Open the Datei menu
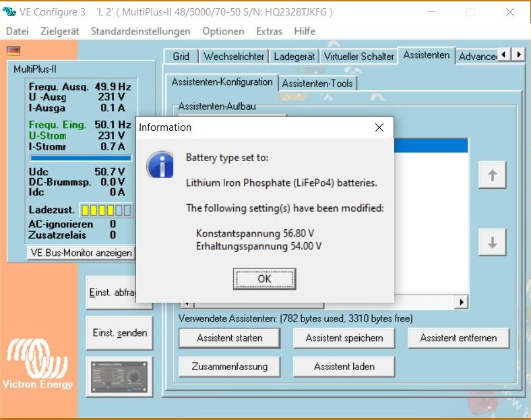 point(18,31)
